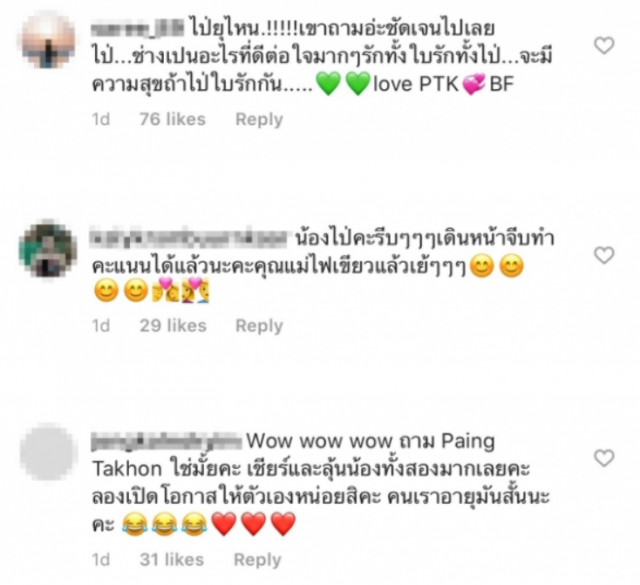Reply to the comment with 29 likes
Screen dimensions: 640x585
[259, 326]
